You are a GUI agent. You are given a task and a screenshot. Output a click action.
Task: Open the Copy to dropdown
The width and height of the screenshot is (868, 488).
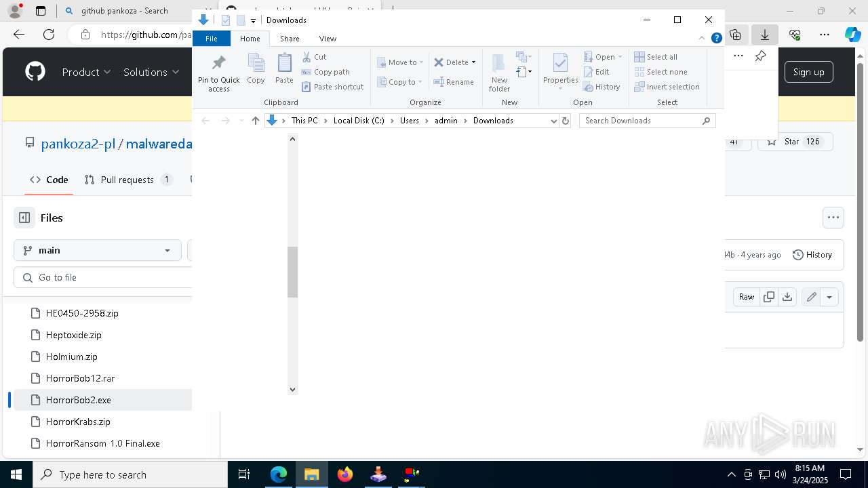399,82
